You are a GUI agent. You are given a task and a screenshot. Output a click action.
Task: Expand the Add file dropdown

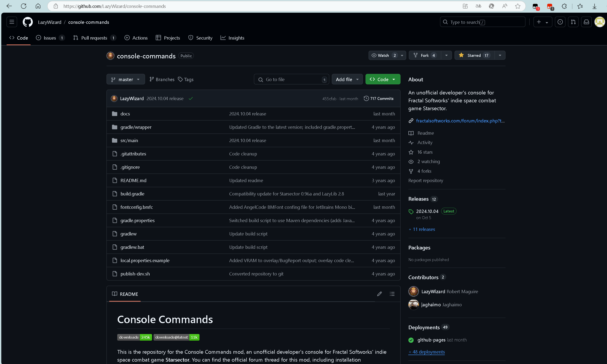coord(347,80)
